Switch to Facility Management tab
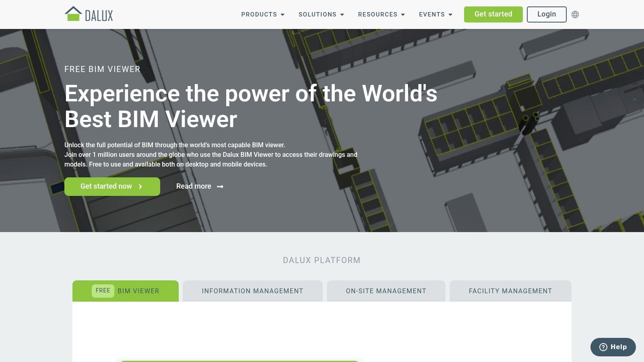The image size is (644, 362). (x=510, y=291)
